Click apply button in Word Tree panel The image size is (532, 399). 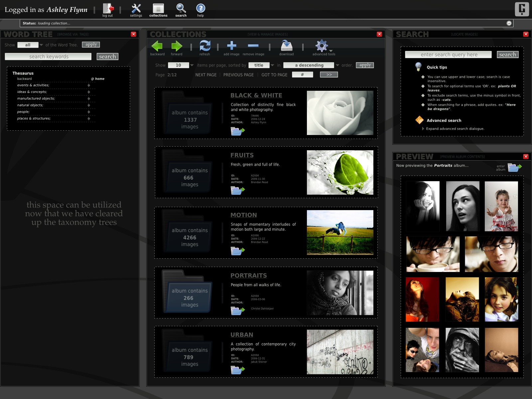point(91,45)
